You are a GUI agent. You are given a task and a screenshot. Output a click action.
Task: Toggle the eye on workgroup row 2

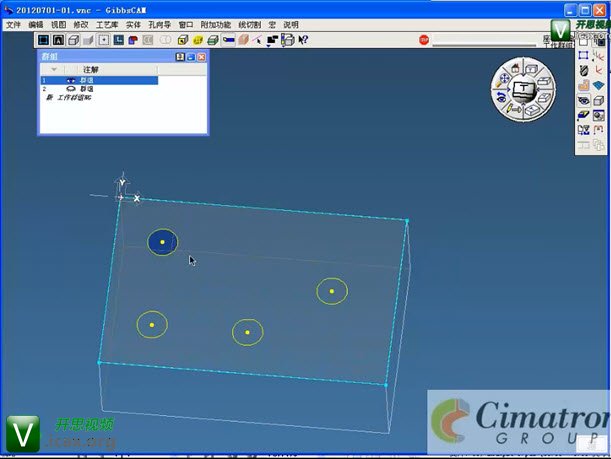click(71, 89)
